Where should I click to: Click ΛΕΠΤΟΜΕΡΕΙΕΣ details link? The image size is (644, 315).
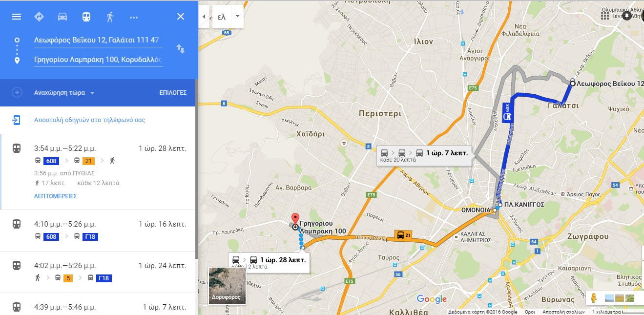pyautogui.click(x=55, y=196)
